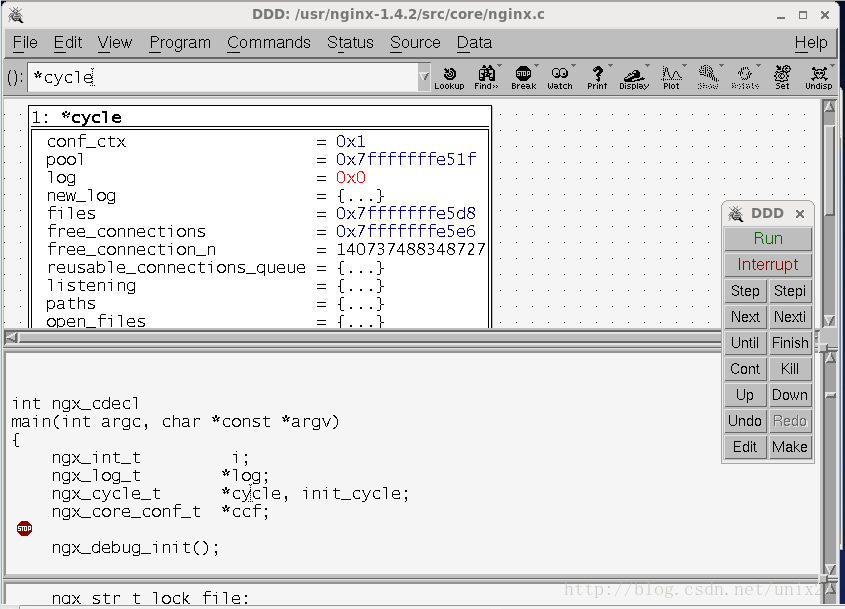Open the File menu
Screen dimensions: 845x609
(25, 43)
